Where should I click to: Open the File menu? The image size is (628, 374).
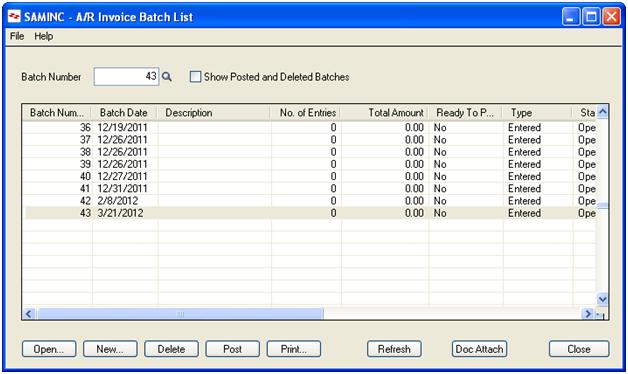point(17,36)
